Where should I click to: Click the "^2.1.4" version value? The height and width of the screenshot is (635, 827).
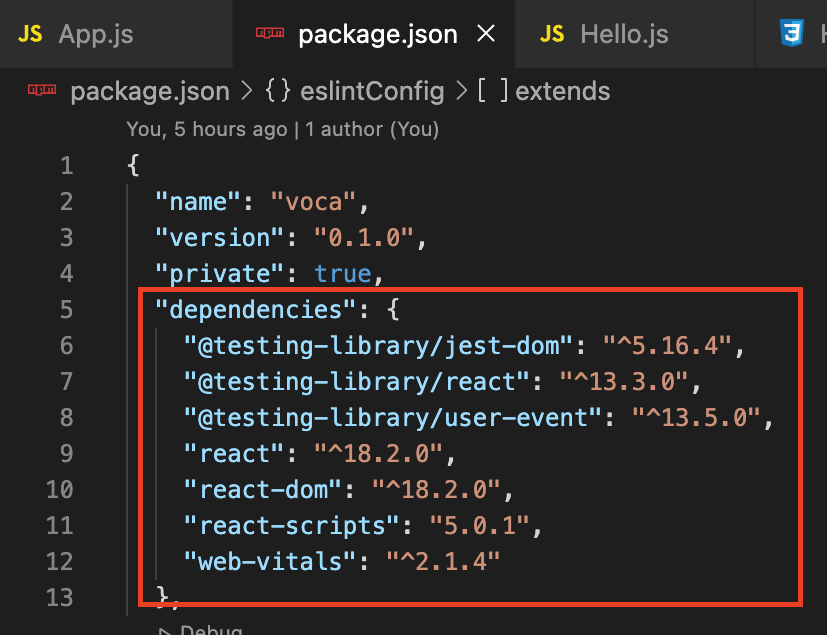coord(443,562)
